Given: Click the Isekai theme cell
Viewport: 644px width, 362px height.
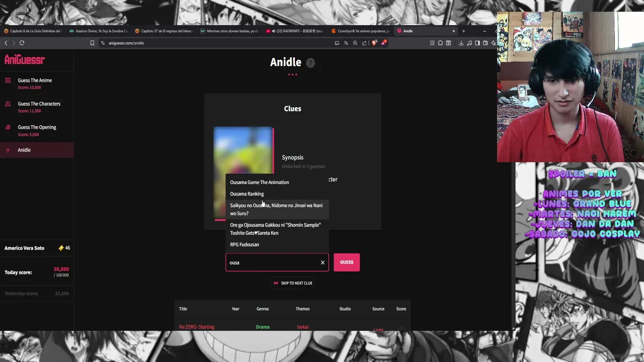Looking at the screenshot, I should click(302, 327).
